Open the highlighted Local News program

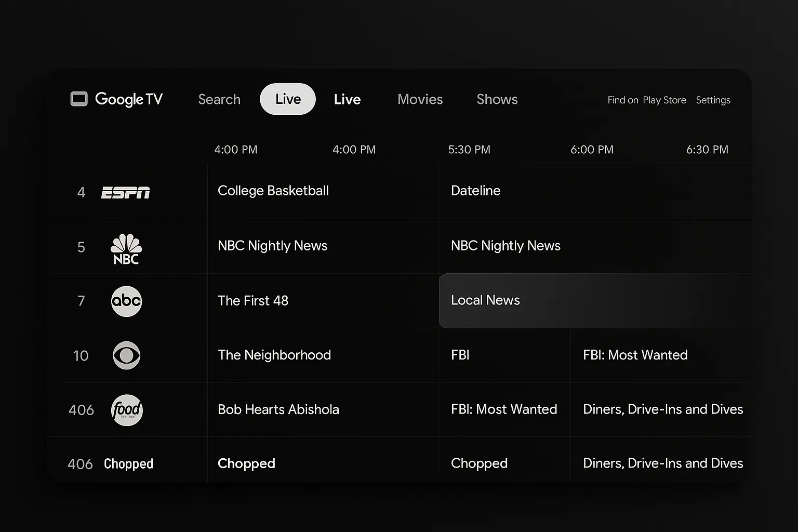click(485, 300)
